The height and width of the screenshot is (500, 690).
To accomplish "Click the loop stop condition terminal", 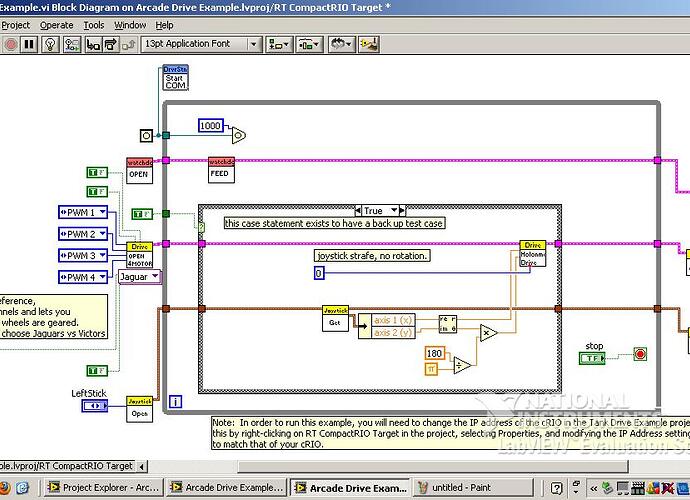I will [640, 354].
